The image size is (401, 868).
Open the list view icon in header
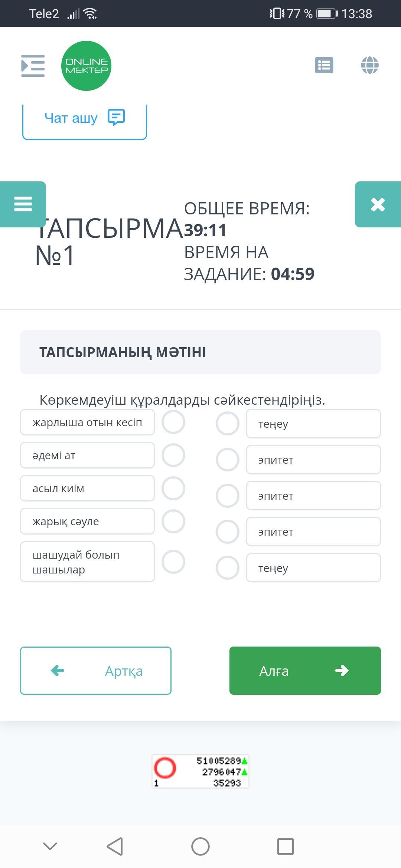coord(324,65)
